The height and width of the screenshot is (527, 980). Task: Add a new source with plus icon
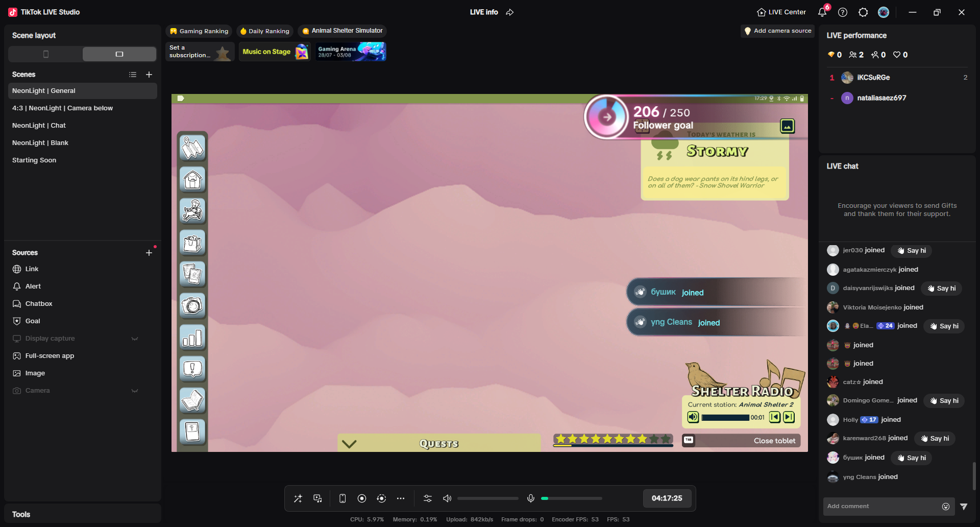click(149, 253)
